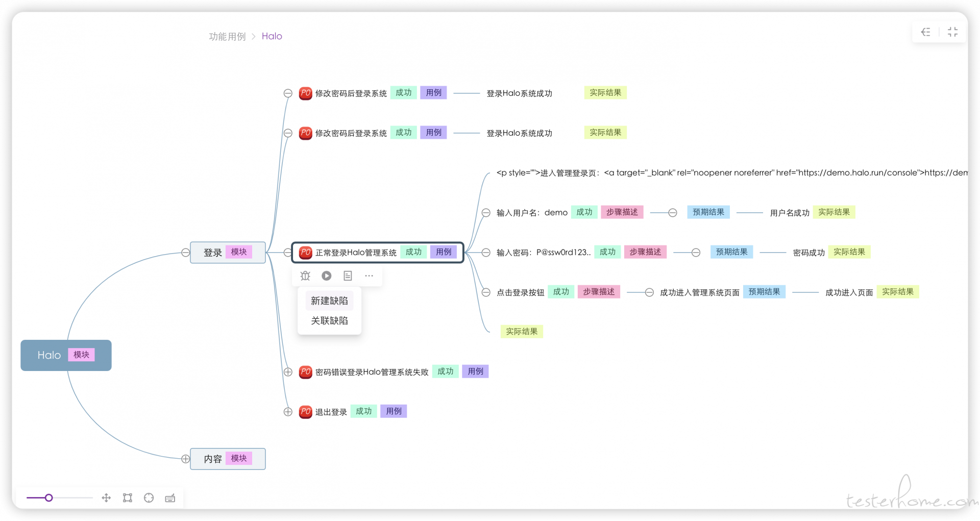Collapse expected-result branch after 输入用户名 step
This screenshot has width=980, height=521.
pos(673,213)
